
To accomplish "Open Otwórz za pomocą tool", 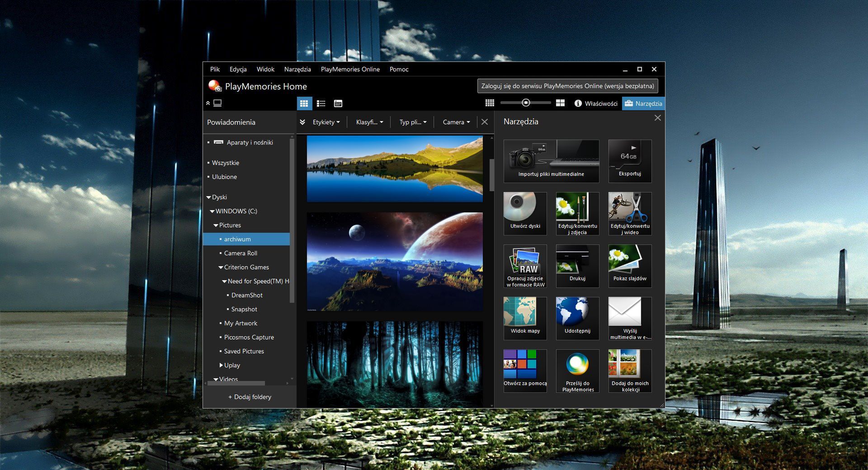I will [x=525, y=371].
